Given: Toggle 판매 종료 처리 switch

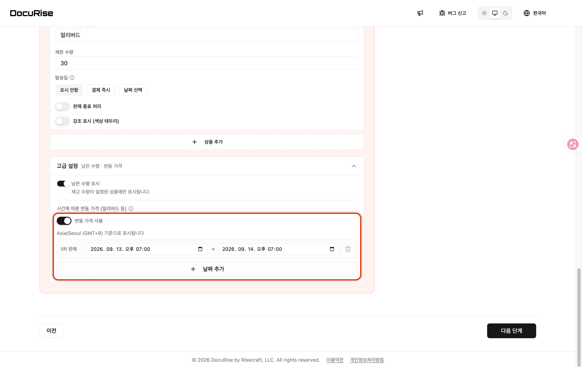Looking at the screenshot, I should coord(62,106).
